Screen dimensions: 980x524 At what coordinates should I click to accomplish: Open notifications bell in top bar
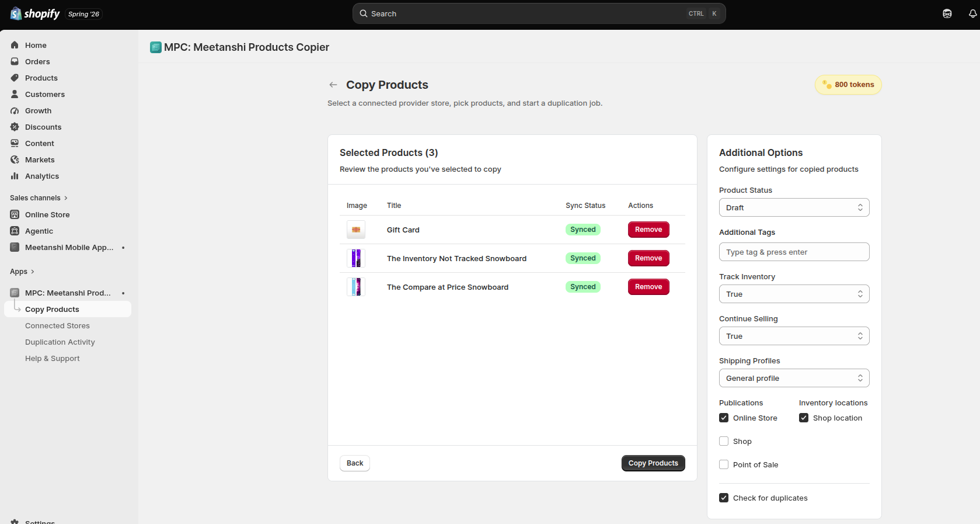point(972,13)
